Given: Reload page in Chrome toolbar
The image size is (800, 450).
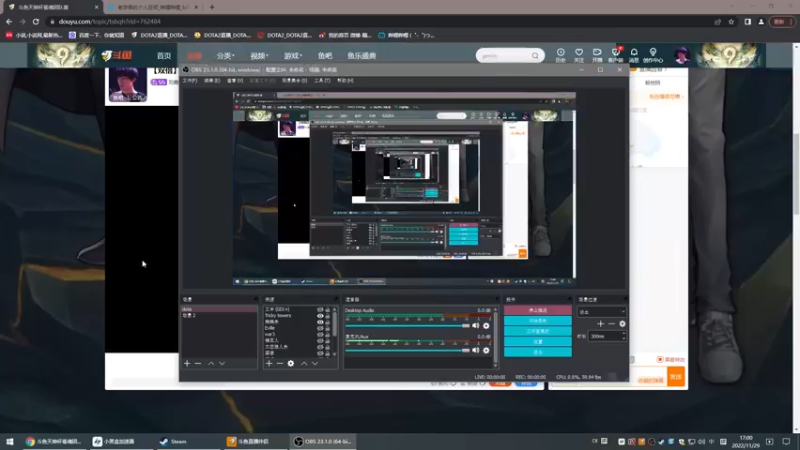Looking at the screenshot, I should 36,21.
